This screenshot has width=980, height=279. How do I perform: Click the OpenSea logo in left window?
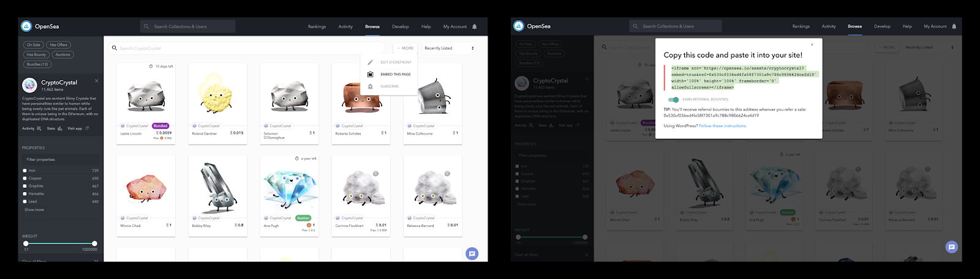pos(26,26)
